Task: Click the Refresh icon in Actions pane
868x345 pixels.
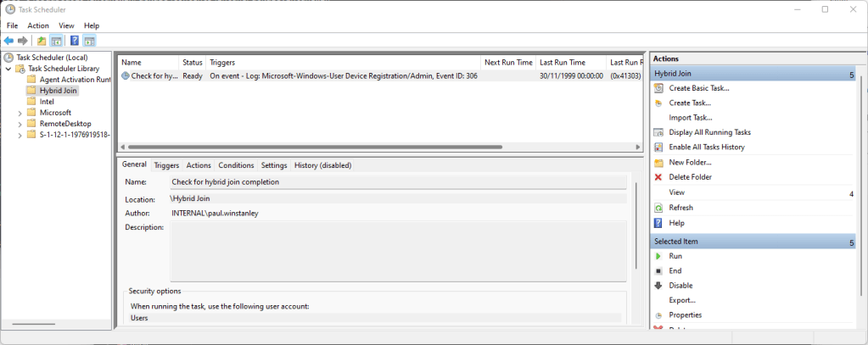Action: point(658,208)
